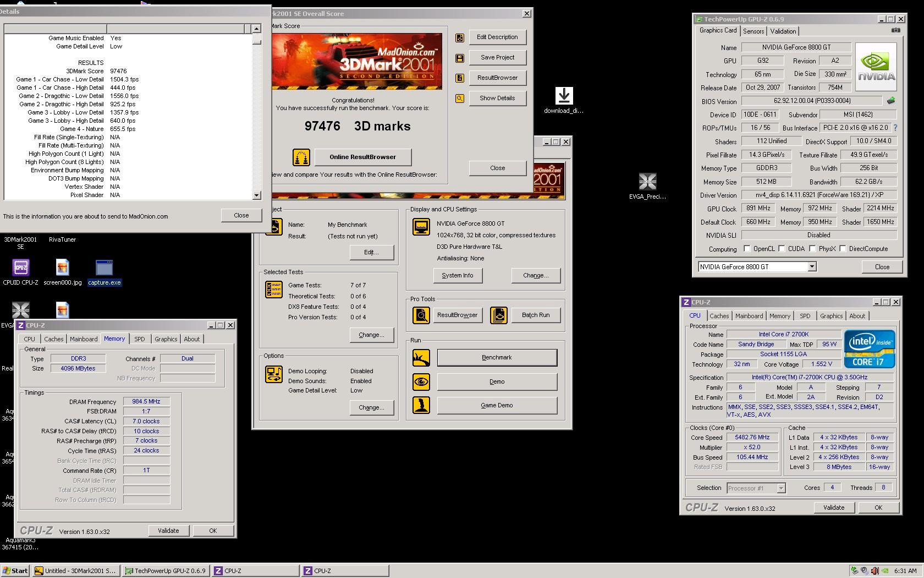Open the SPD tab in Memory CPU-Z window

[140, 339]
